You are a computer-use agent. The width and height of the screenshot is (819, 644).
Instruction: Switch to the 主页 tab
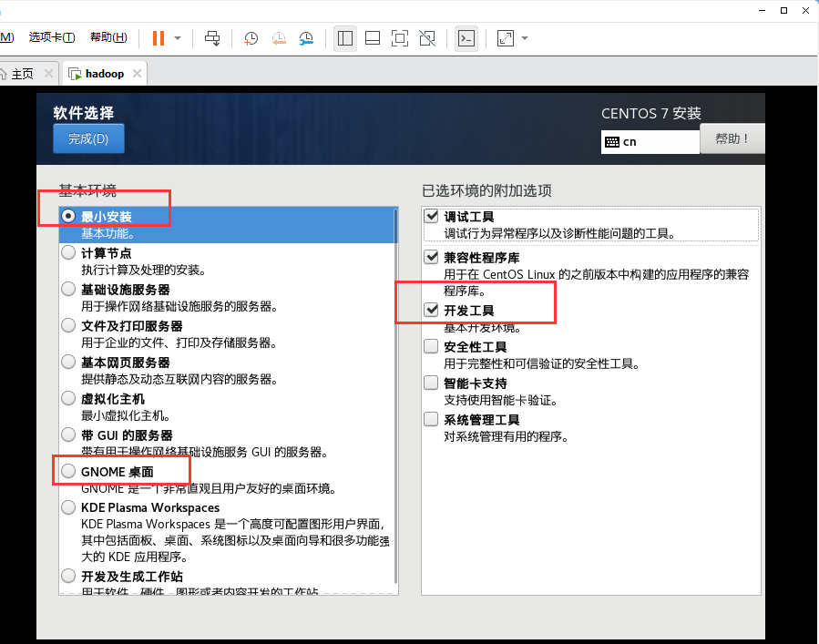click(x=23, y=74)
